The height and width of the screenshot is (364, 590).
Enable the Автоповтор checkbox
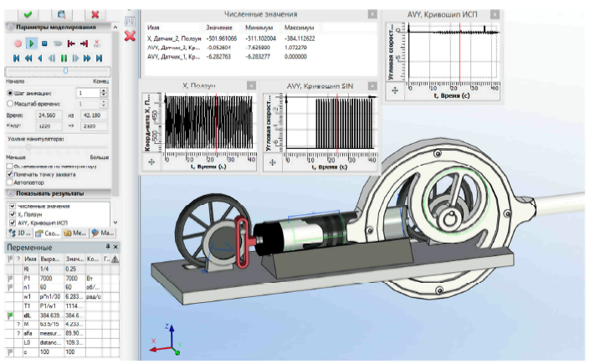pos(10,182)
